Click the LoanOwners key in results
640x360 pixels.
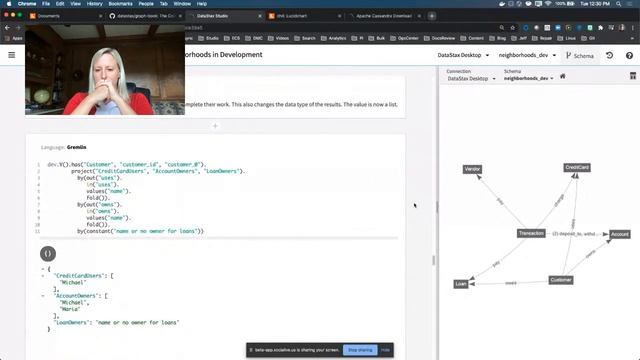tap(72, 322)
